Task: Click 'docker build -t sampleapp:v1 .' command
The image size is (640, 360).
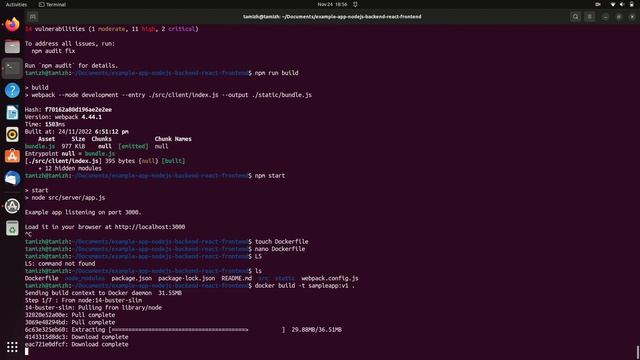Action: (304, 286)
